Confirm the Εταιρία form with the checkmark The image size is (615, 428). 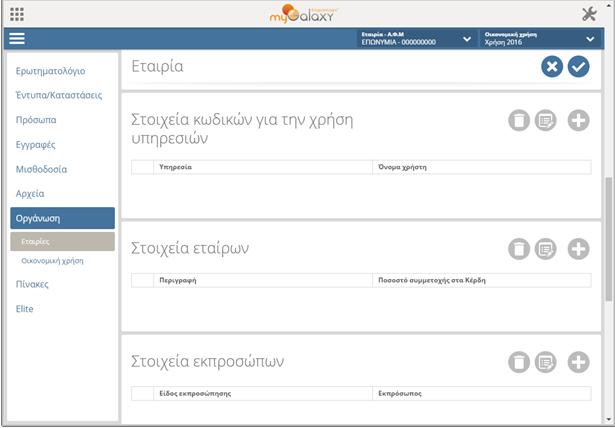tap(578, 66)
